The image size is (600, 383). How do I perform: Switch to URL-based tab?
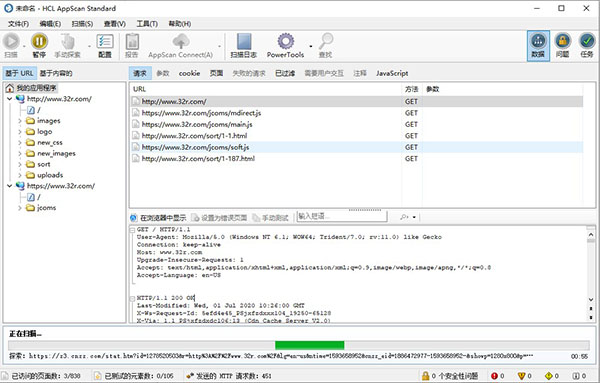click(20, 73)
